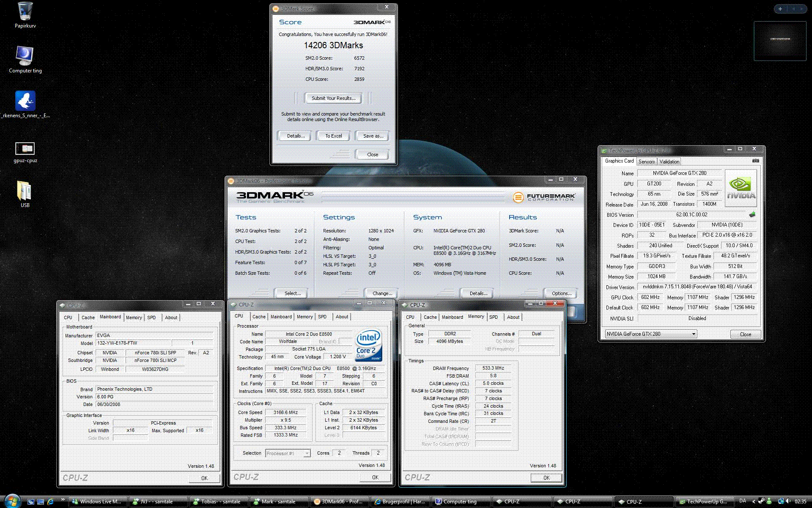The image size is (812, 508).
Task: Click the Steam tray icon
Action: (761, 501)
